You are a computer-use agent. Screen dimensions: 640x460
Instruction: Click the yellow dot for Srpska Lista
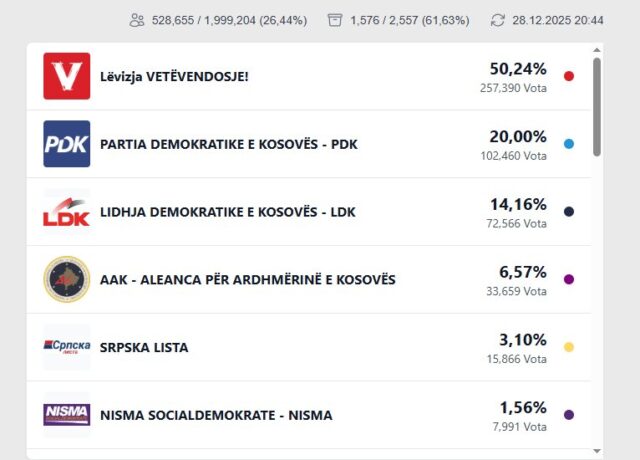point(569,347)
